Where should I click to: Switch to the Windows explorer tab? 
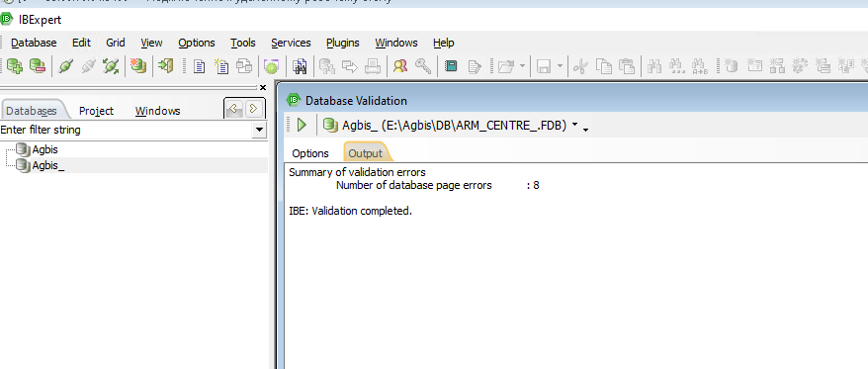click(x=158, y=111)
